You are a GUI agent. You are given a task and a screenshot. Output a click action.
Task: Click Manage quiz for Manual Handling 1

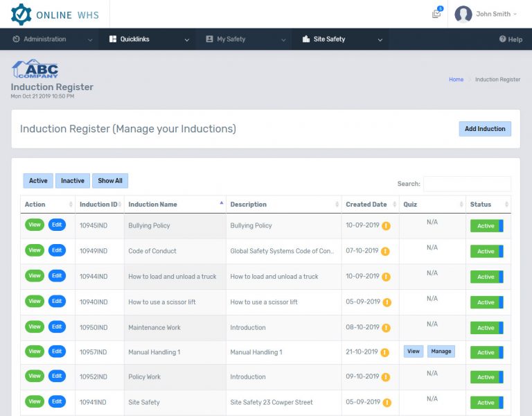441,352
